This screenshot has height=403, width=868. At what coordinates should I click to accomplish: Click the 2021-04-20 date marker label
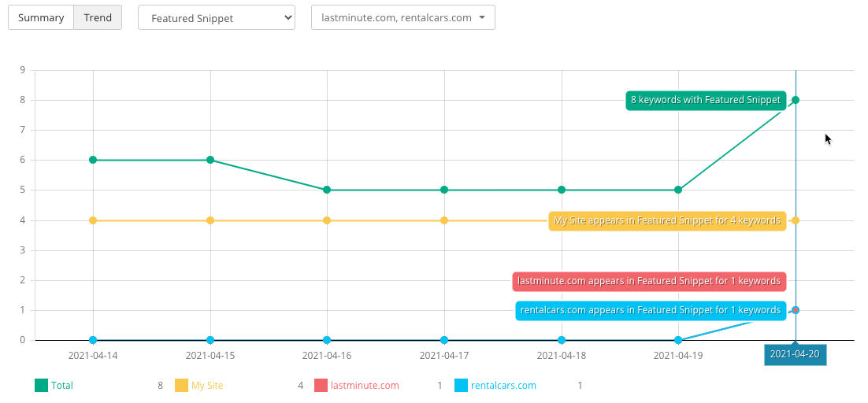(x=795, y=354)
